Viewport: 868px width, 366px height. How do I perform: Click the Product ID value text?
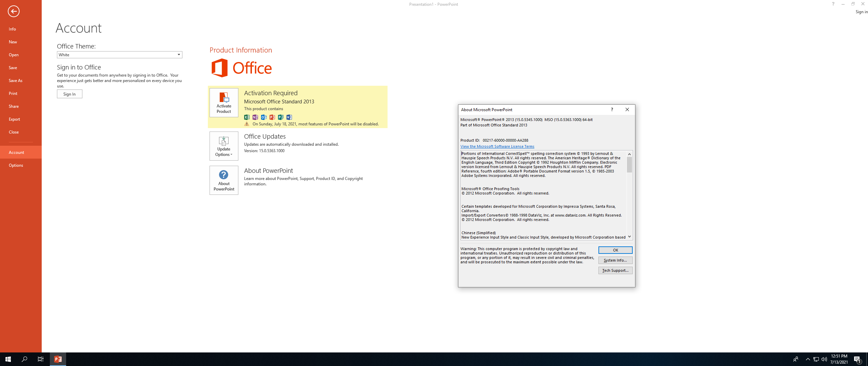[506, 140]
